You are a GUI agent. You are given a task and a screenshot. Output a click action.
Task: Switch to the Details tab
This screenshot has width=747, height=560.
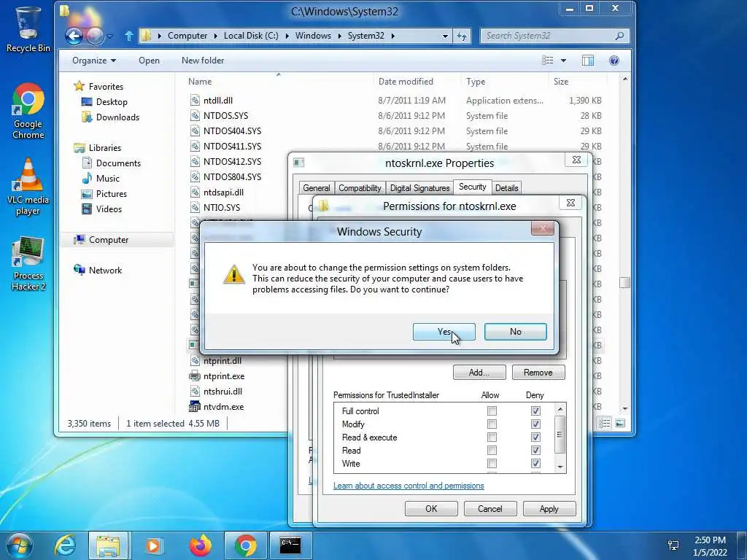[x=506, y=188]
